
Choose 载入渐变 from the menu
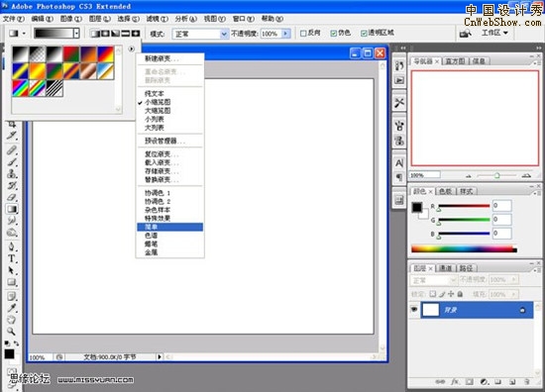[x=162, y=163]
